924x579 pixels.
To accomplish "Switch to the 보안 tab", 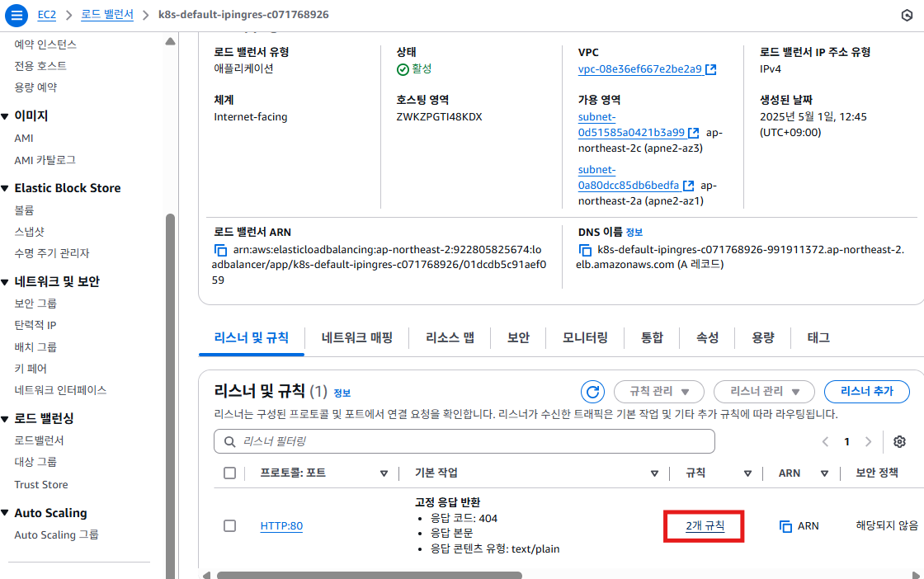I will click(x=519, y=338).
